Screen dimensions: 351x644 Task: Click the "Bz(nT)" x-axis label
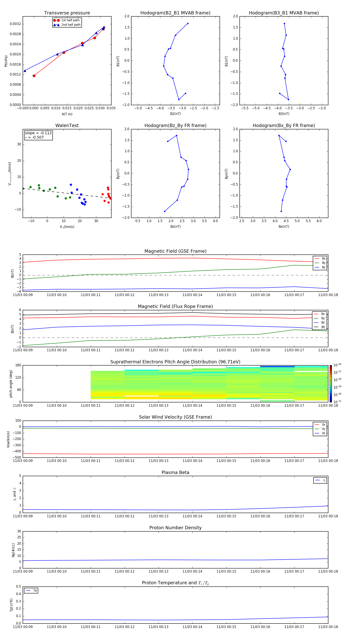coord(175,227)
